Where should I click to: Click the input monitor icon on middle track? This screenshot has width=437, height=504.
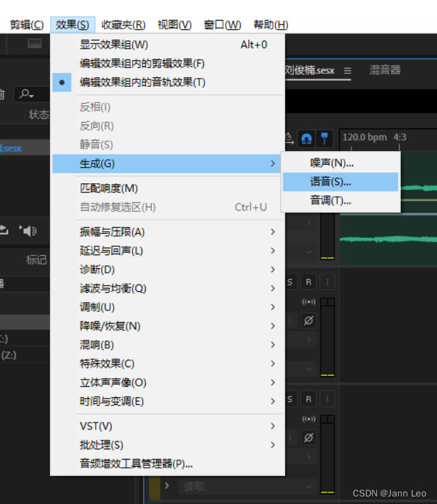pyautogui.click(x=308, y=302)
